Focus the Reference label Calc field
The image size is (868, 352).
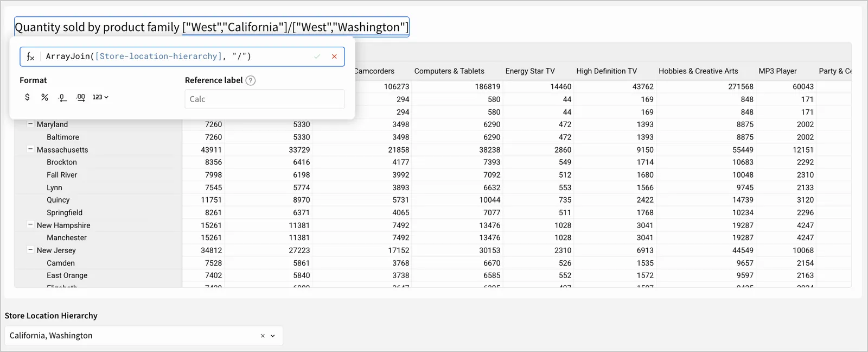(x=265, y=99)
